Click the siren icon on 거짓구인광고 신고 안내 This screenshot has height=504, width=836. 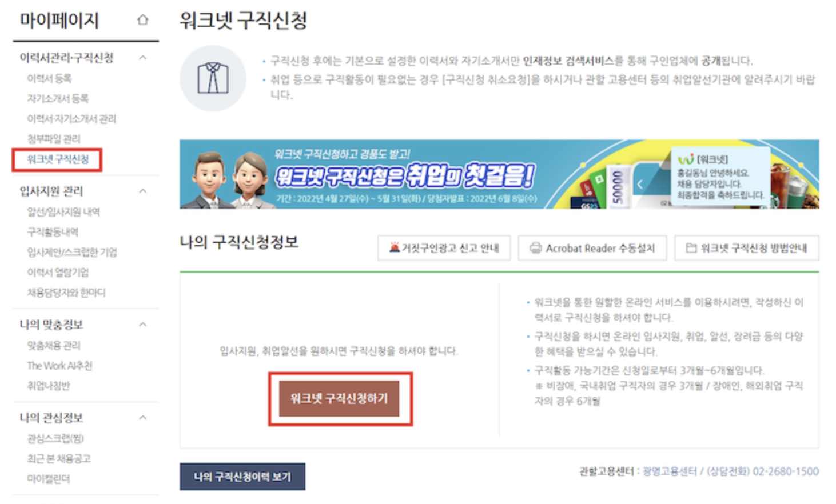tap(394, 247)
